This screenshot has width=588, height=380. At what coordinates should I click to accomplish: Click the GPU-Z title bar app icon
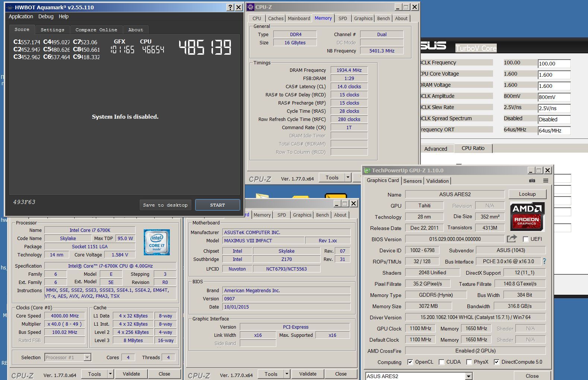[x=367, y=170]
